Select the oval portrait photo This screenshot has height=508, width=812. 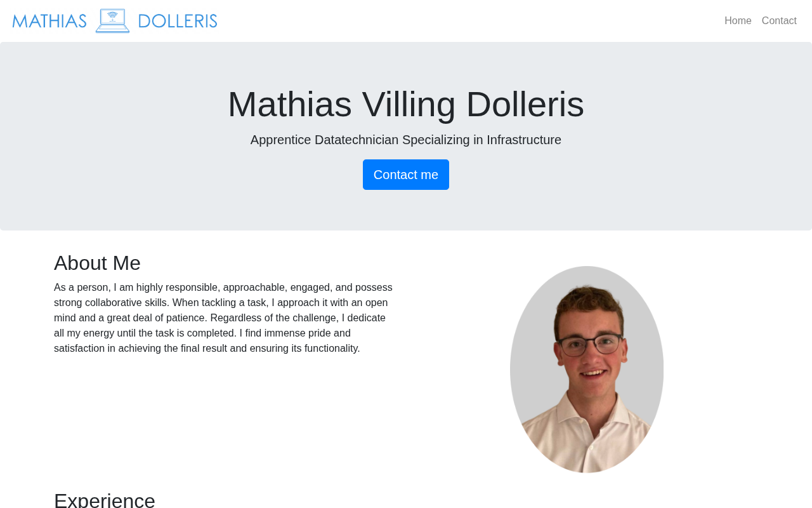pos(587,370)
